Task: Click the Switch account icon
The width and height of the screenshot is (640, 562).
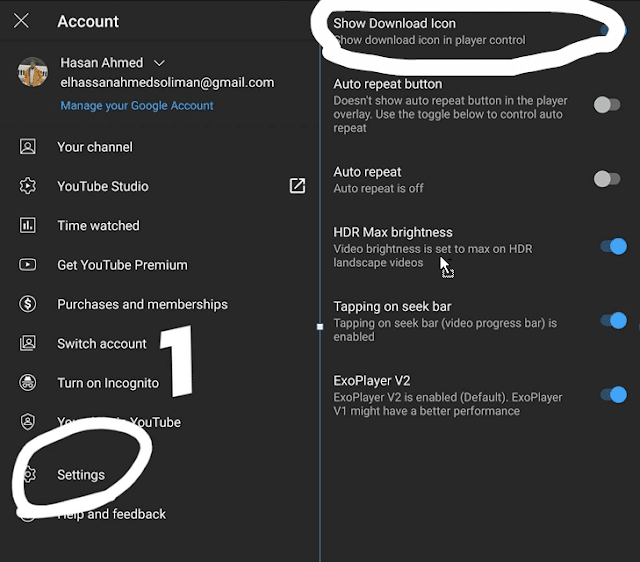Action: pos(28,343)
